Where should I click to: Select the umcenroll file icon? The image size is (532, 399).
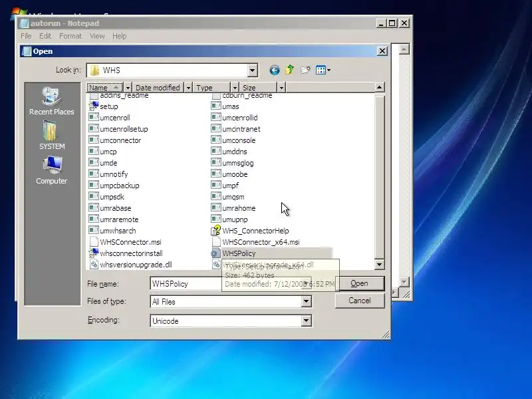click(94, 118)
